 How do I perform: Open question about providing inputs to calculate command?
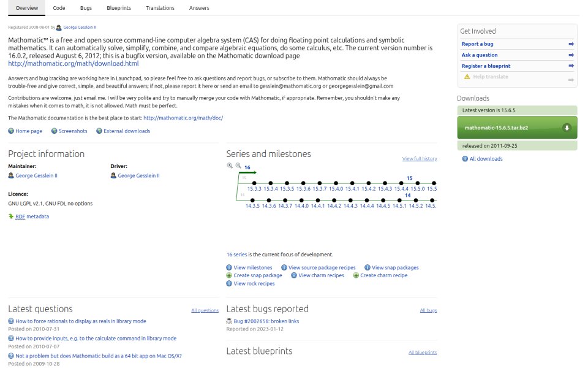click(96, 339)
